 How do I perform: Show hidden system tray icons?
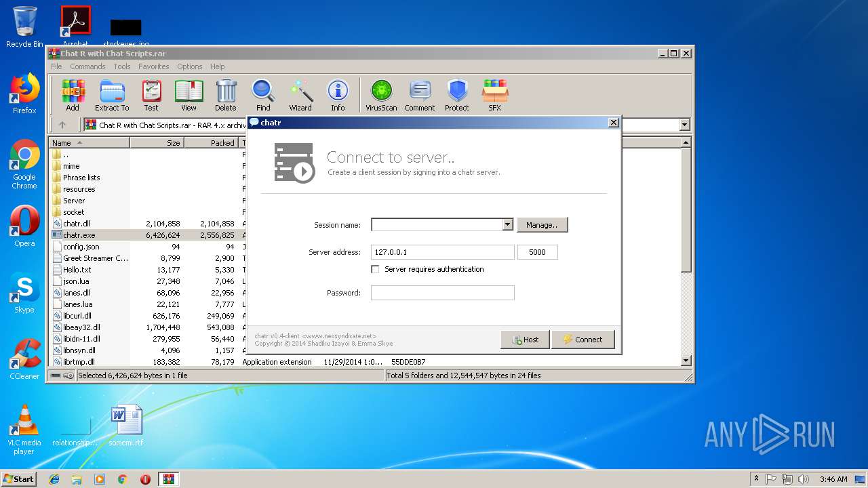(755, 479)
